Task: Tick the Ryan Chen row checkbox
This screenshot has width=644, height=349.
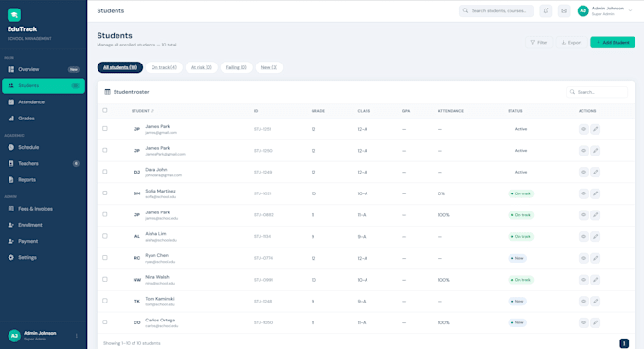Action: (x=105, y=257)
